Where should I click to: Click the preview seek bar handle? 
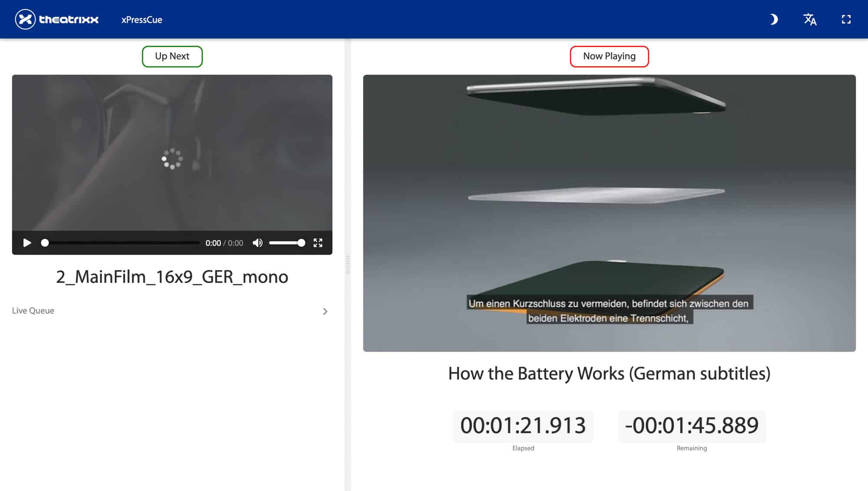point(45,243)
